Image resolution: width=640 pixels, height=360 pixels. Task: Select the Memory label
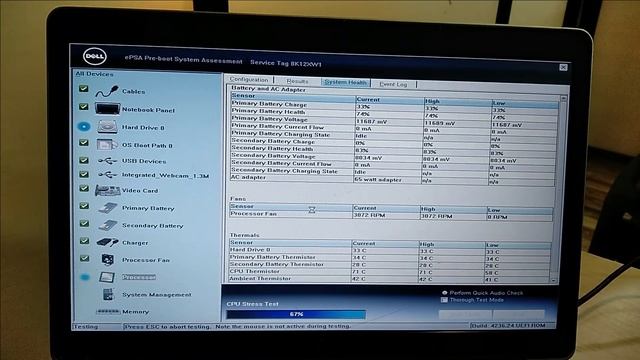tap(136, 312)
